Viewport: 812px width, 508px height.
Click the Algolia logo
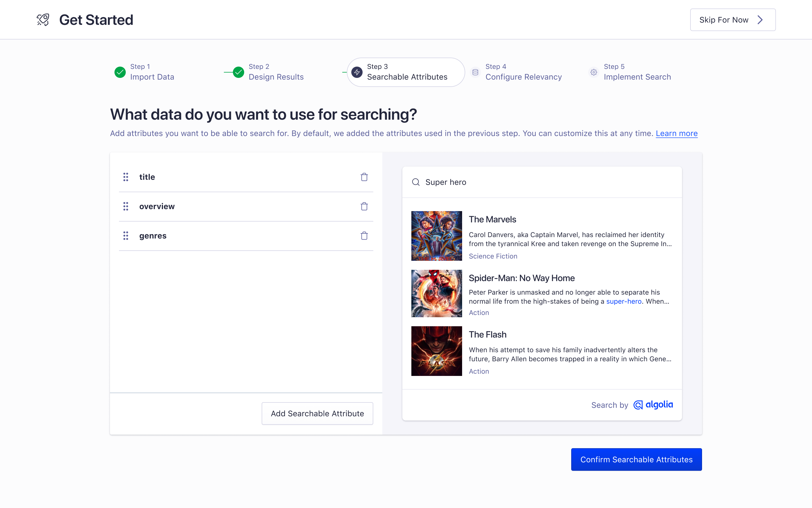653,405
